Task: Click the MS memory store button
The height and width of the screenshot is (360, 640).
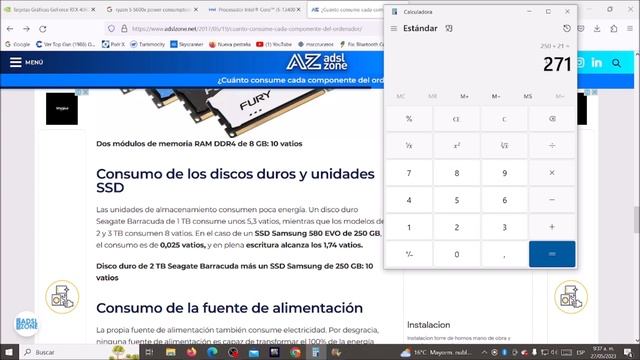Action: [x=528, y=96]
